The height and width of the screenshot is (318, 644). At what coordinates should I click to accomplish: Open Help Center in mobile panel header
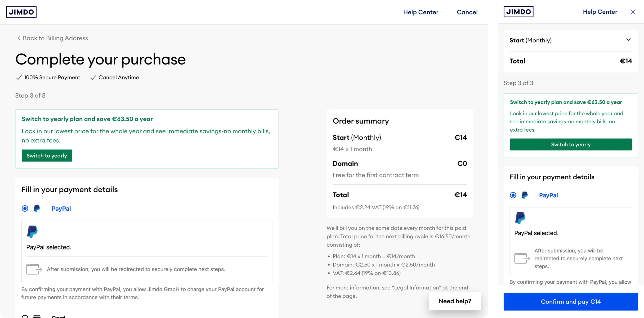[600, 12]
